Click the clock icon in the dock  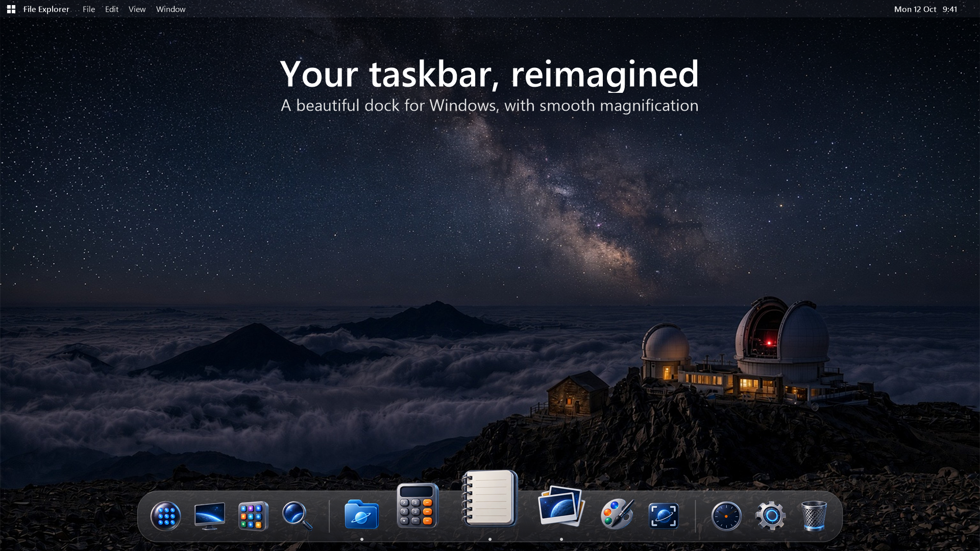tap(726, 516)
